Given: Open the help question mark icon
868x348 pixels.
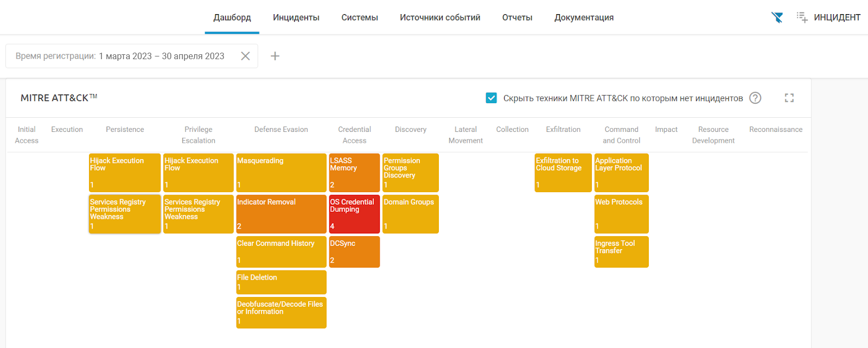Looking at the screenshot, I should [755, 98].
